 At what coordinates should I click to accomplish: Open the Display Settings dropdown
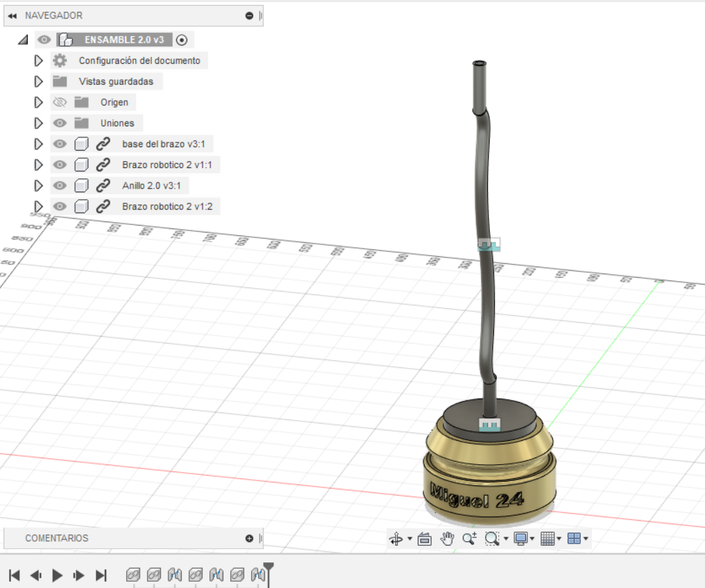(523, 539)
